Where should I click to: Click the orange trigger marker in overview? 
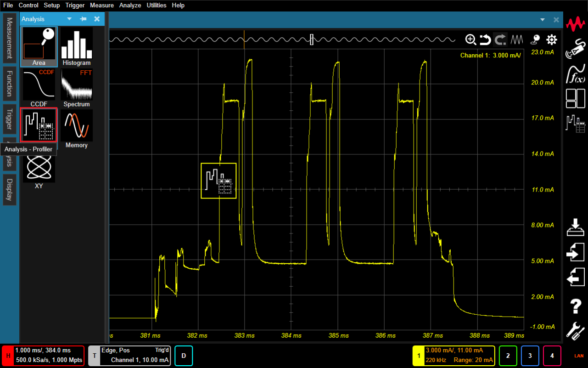pyautogui.click(x=244, y=40)
